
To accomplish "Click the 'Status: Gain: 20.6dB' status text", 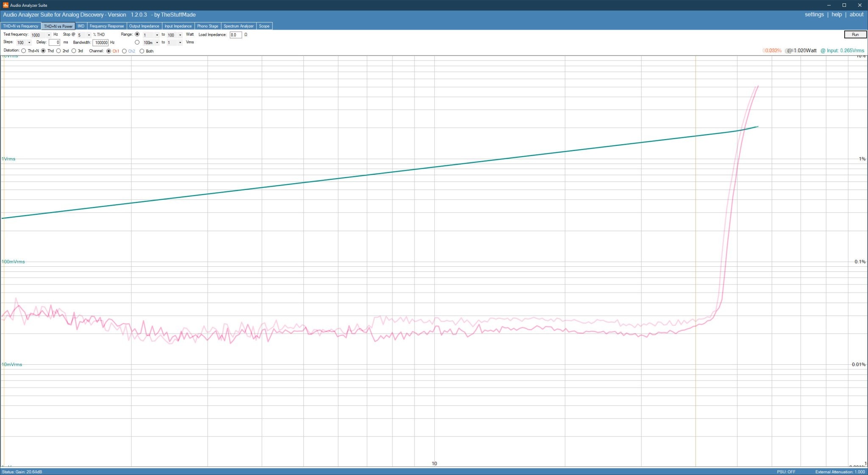I will click(22, 472).
